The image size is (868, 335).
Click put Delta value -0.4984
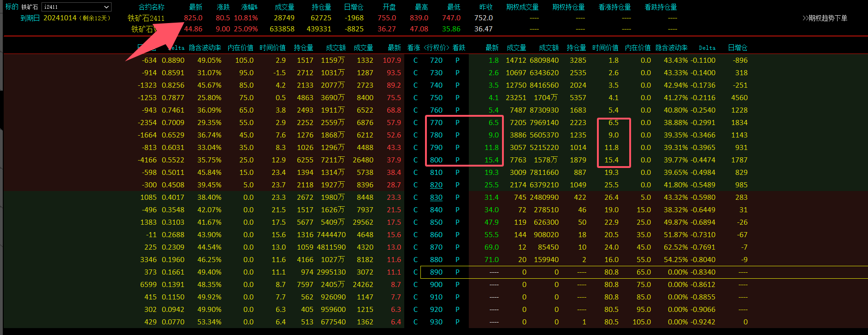pos(703,173)
